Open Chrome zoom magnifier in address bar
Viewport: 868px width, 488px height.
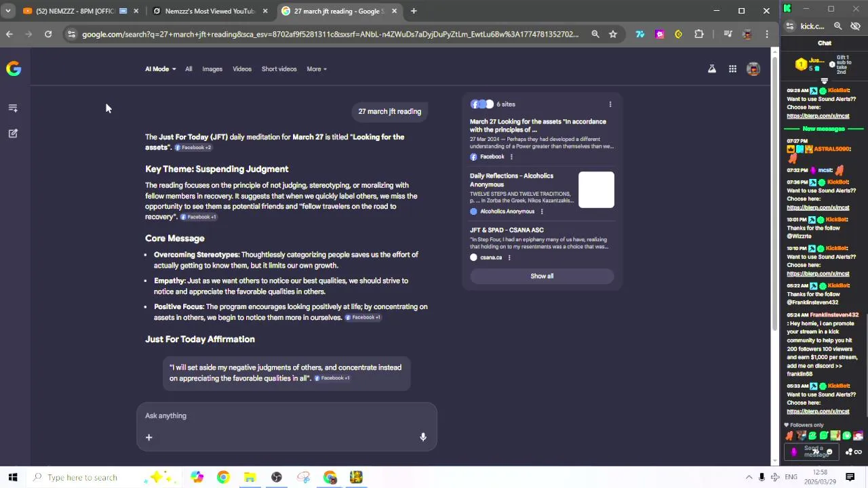pyautogui.click(x=595, y=34)
